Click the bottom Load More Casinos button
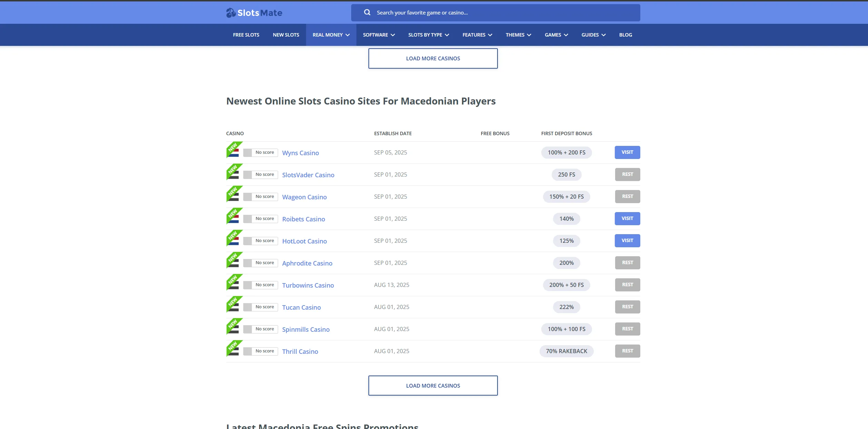 point(433,386)
